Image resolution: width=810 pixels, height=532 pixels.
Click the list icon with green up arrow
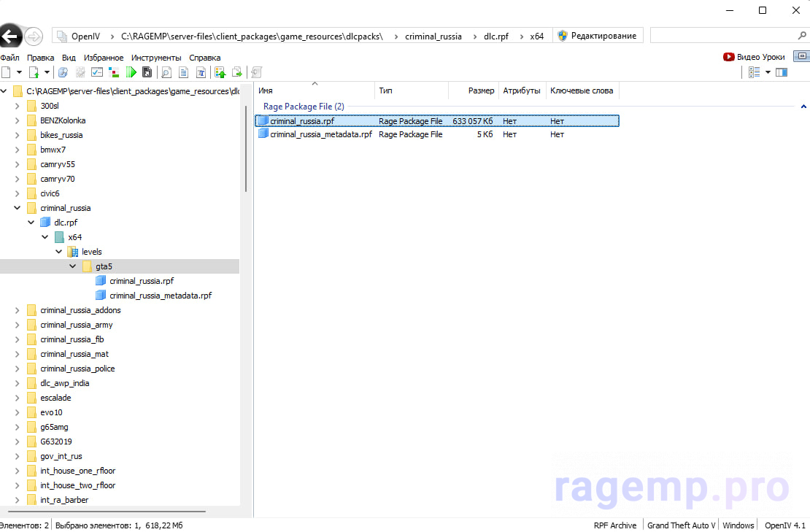pyautogui.click(x=220, y=72)
